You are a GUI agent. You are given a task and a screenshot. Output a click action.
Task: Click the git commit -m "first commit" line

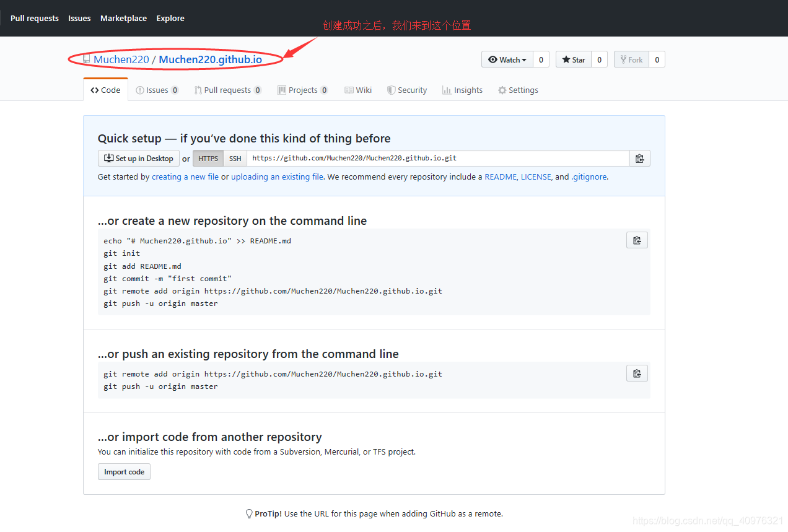pos(167,279)
